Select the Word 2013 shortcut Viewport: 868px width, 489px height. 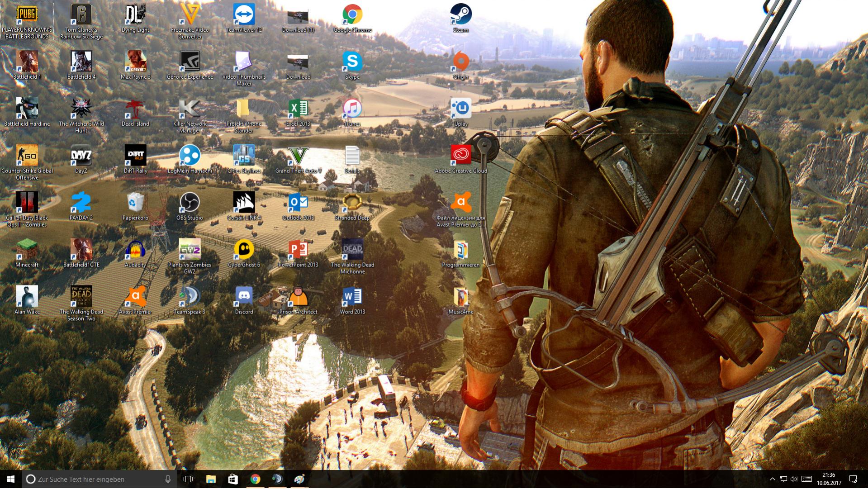coord(352,300)
